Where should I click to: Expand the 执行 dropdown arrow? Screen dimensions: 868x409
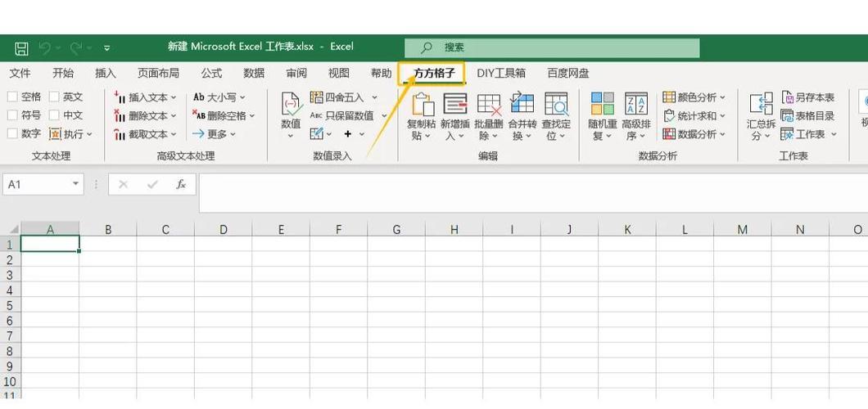(89, 134)
